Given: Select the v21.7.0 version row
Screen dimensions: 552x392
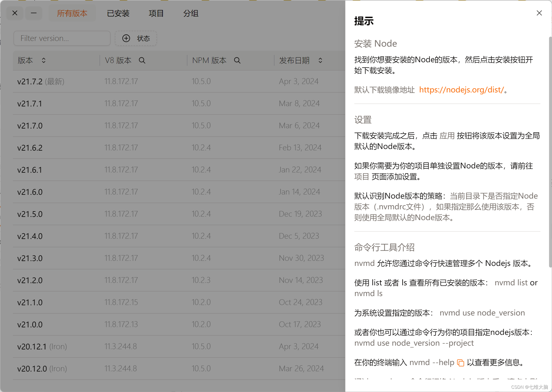Looking at the screenshot, I should (179, 126).
